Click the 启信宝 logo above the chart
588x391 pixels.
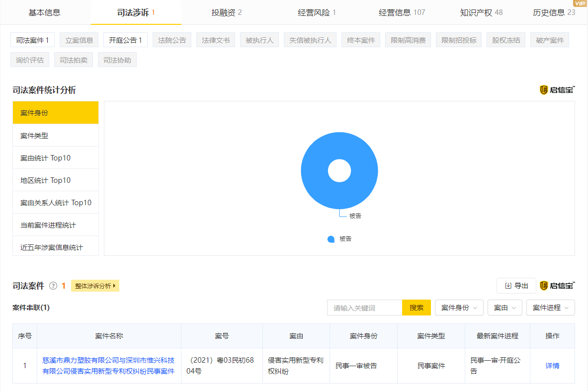[x=557, y=90]
